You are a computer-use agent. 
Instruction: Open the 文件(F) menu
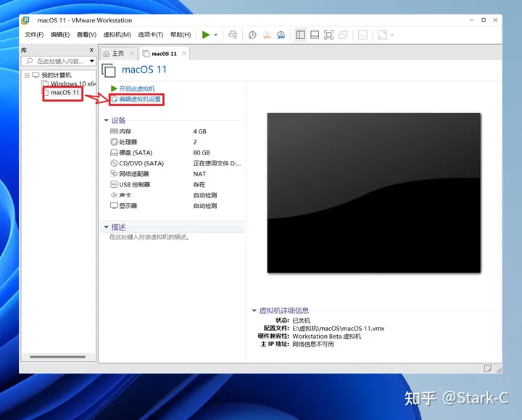tap(34, 35)
